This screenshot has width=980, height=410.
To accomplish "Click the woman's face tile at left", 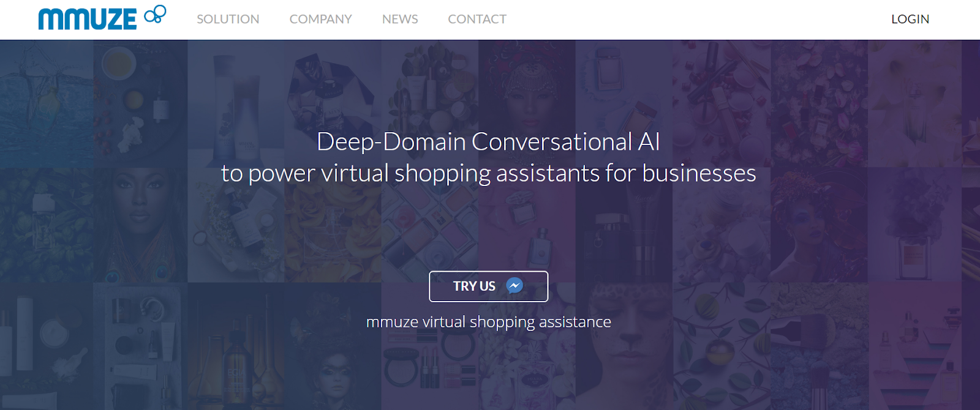I will point(141,225).
